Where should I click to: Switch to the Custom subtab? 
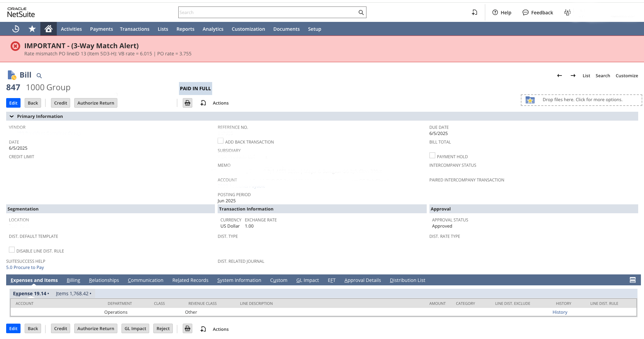click(279, 280)
